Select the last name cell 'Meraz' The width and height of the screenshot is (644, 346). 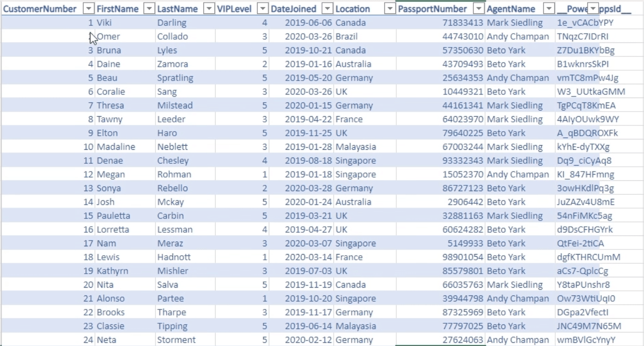[x=185, y=243]
